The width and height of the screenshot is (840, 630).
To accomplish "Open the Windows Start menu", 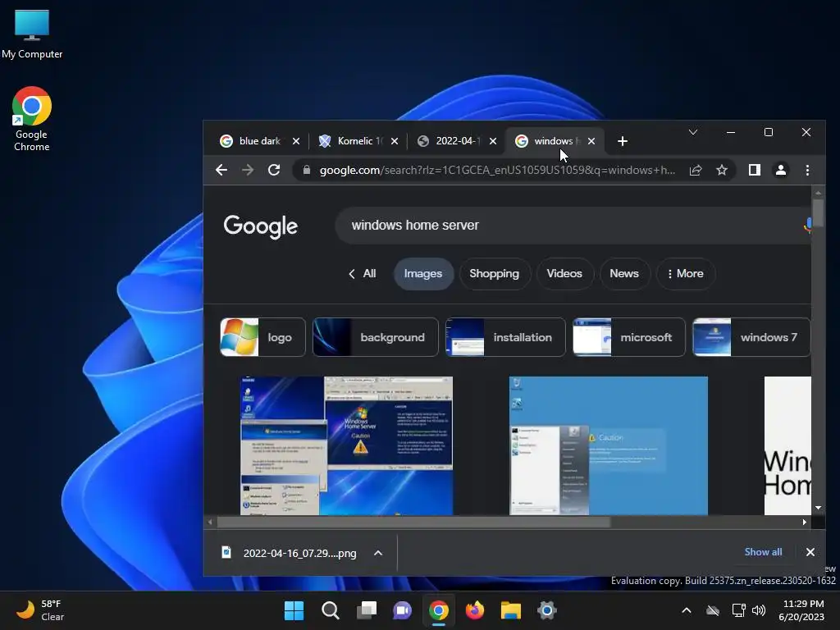I will point(294,610).
